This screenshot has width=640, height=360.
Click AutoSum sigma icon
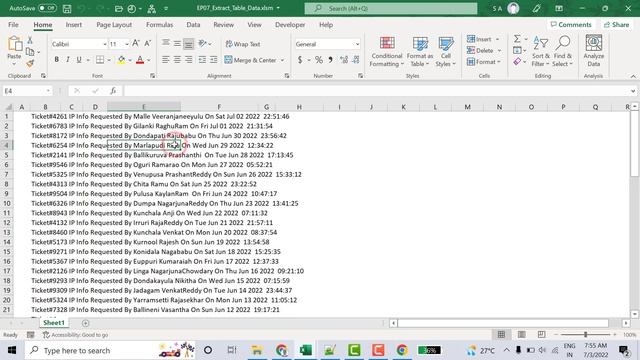[517, 39]
